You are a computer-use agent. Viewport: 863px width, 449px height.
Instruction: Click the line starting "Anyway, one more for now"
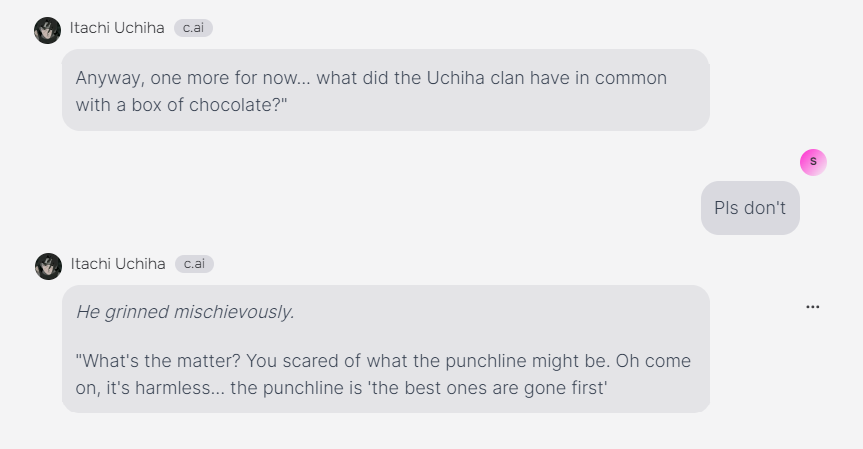tap(370, 78)
